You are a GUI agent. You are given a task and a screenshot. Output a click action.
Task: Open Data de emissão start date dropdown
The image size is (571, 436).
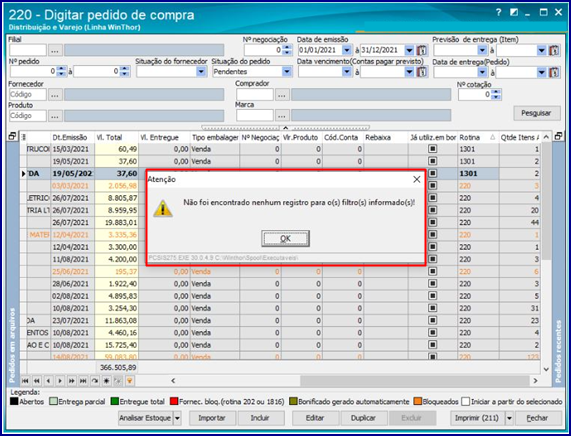347,50
